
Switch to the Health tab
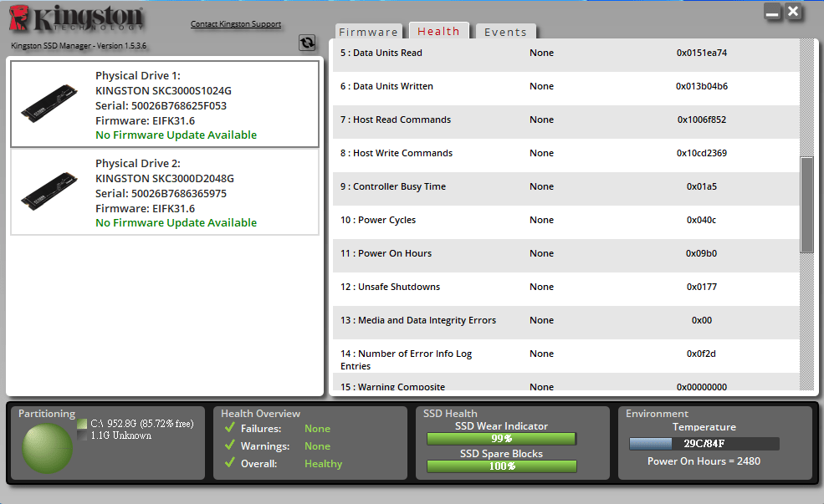coord(439,32)
